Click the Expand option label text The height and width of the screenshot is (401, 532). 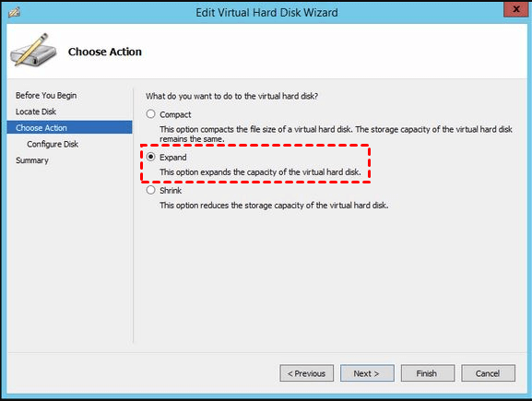point(173,158)
